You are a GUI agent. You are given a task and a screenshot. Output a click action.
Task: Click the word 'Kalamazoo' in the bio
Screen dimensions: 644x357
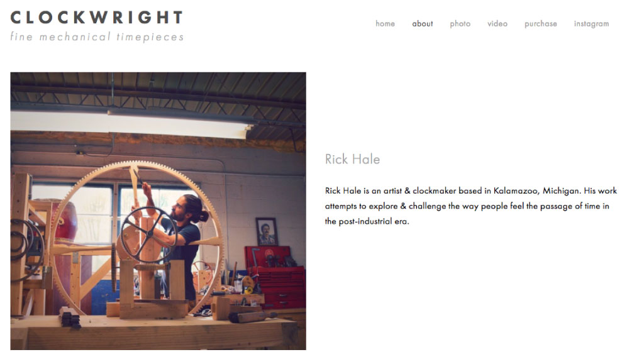click(516, 191)
